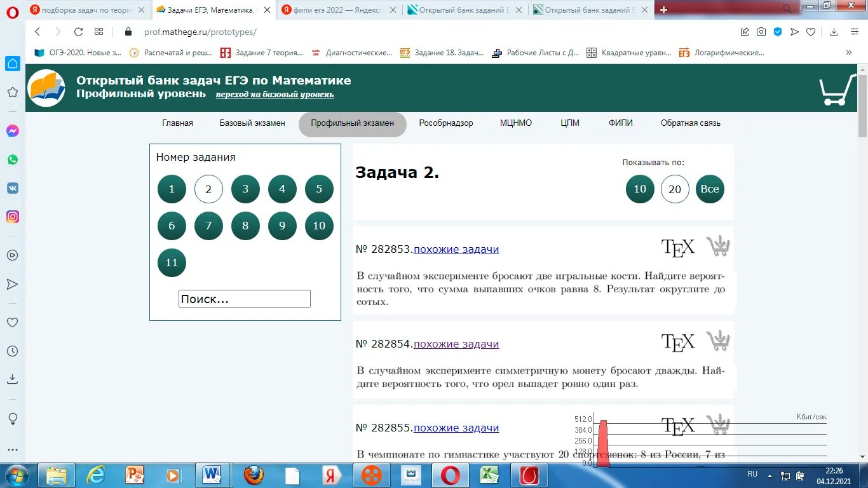868x488 pixels.
Task: Open VK in Opera sidebar
Action: tap(13, 188)
